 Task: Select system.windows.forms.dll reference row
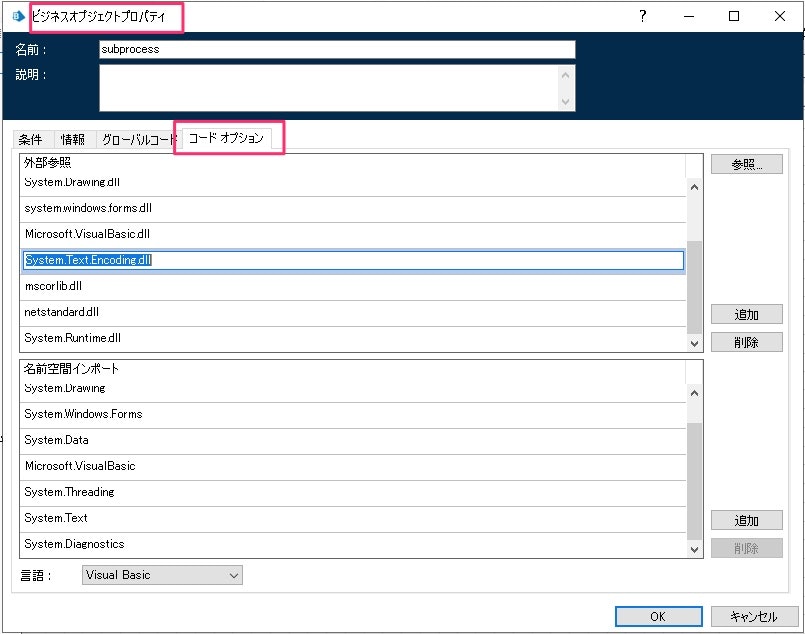[x=353, y=209]
